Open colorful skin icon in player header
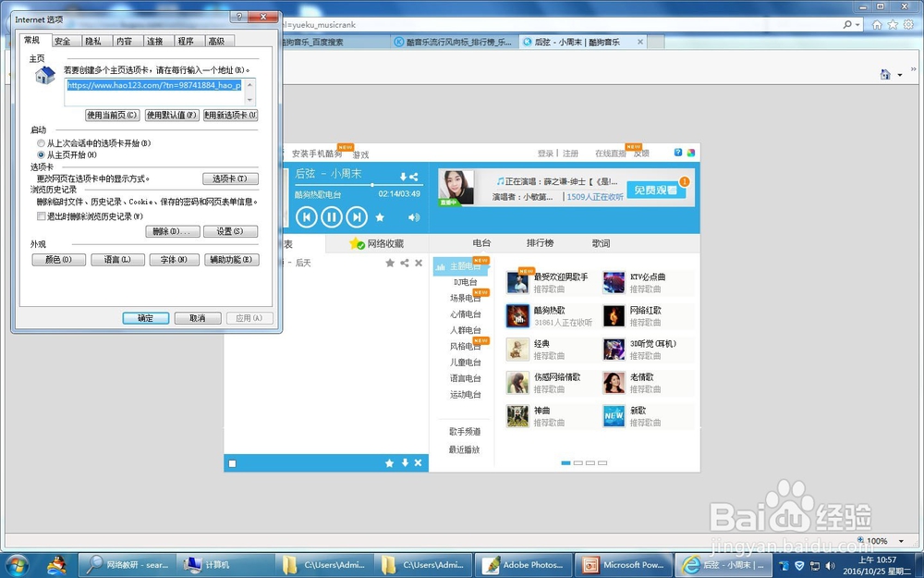The height and width of the screenshot is (578, 924). pos(690,153)
